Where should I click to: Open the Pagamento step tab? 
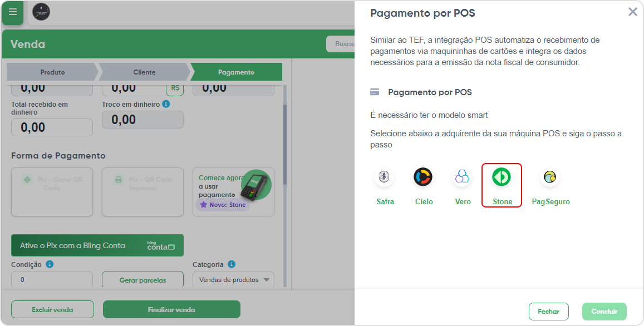[236, 72]
